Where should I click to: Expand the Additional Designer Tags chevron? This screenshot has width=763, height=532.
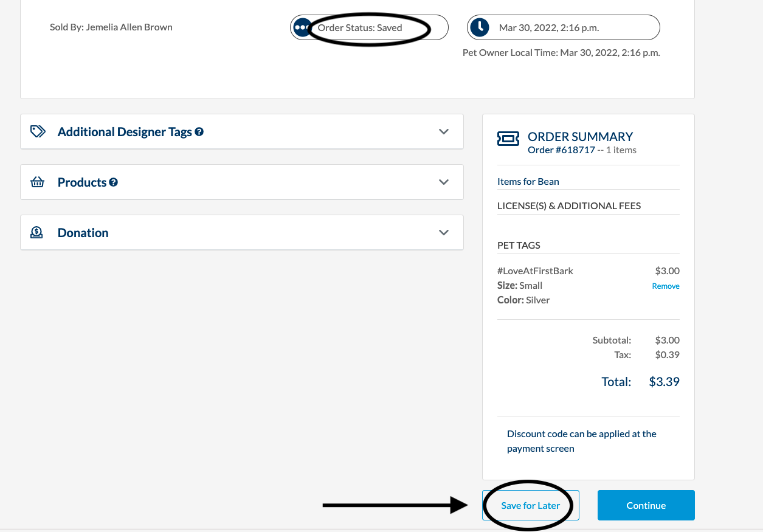click(x=444, y=131)
